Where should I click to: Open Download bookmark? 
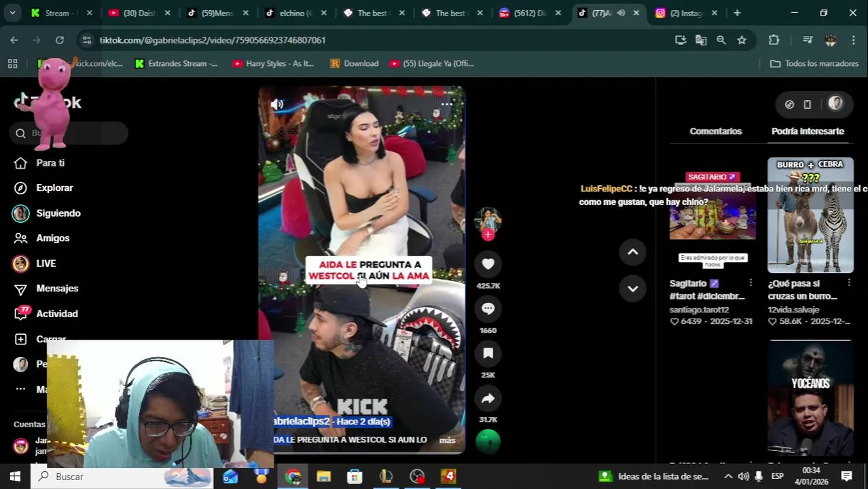(355, 64)
